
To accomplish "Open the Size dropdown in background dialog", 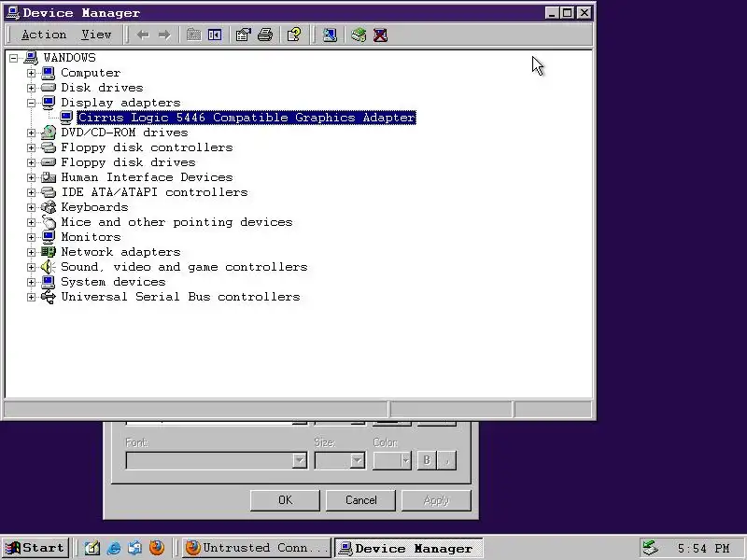I will (x=358, y=460).
